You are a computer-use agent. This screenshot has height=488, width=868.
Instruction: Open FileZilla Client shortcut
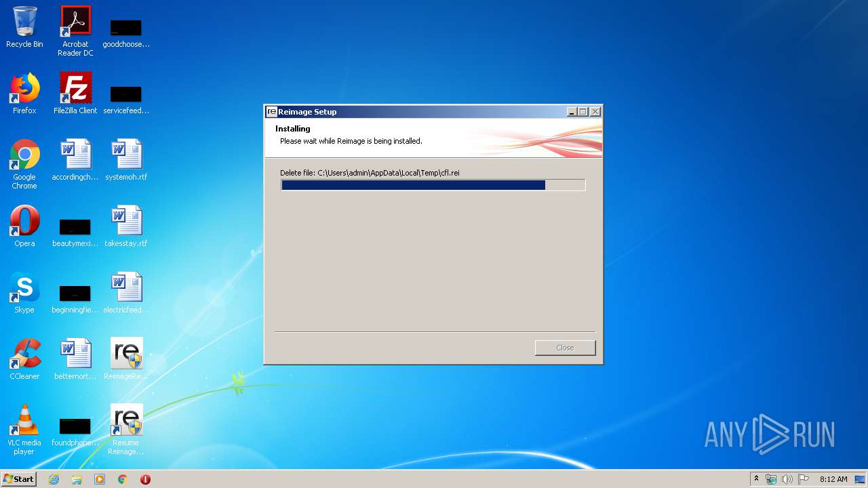pyautogui.click(x=75, y=94)
